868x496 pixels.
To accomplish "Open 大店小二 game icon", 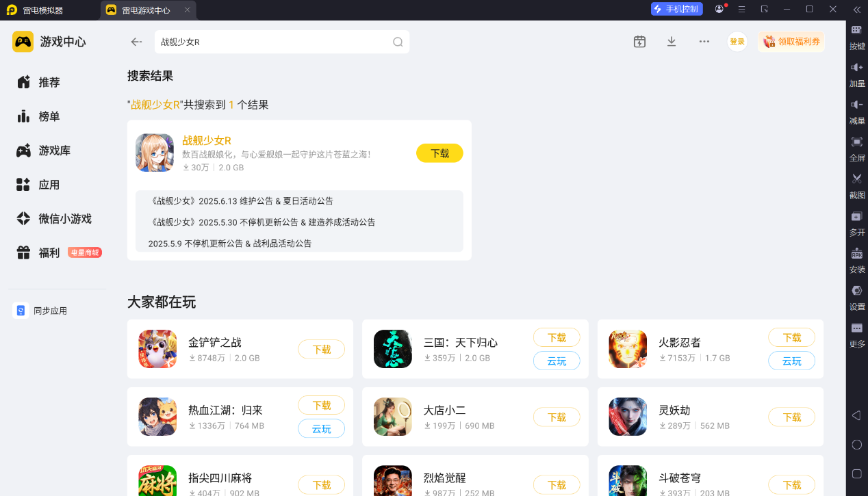I will [x=393, y=417].
